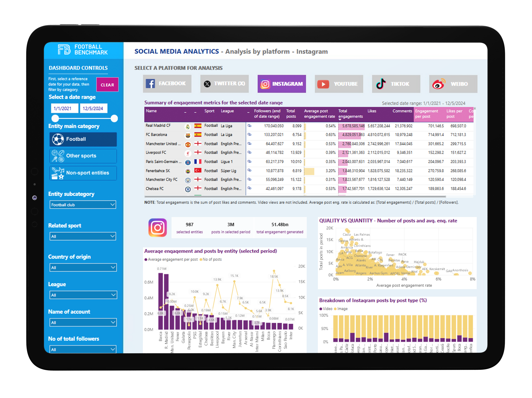The width and height of the screenshot is (532, 398).
Task: Click the Video legend item
Action: [x=326, y=309]
